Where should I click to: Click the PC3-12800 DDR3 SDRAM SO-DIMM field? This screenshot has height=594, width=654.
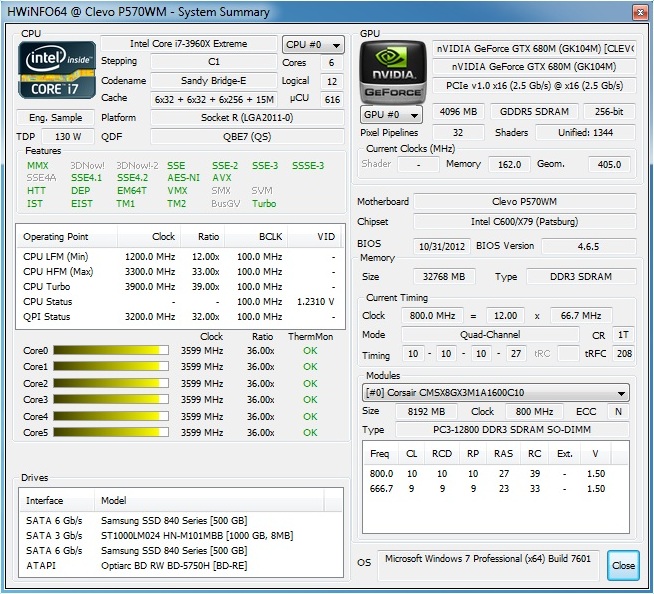[512, 429]
